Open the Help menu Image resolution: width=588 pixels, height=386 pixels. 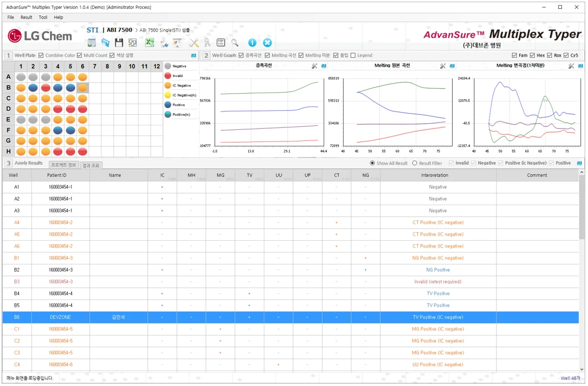click(59, 17)
